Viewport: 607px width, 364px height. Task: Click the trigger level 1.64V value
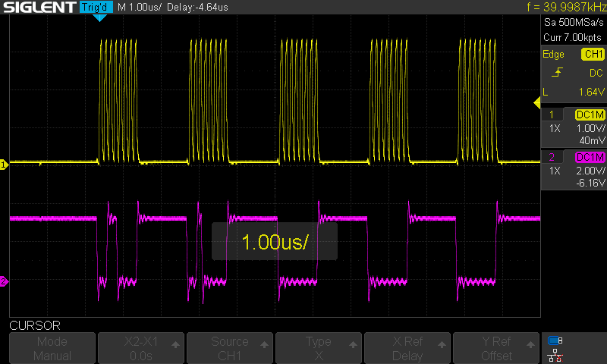(592, 92)
